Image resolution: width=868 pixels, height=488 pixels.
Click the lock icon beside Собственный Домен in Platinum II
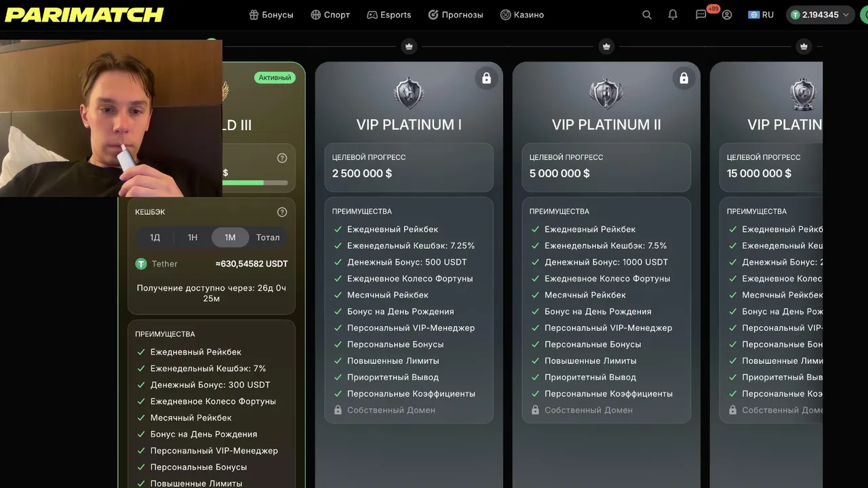click(535, 410)
